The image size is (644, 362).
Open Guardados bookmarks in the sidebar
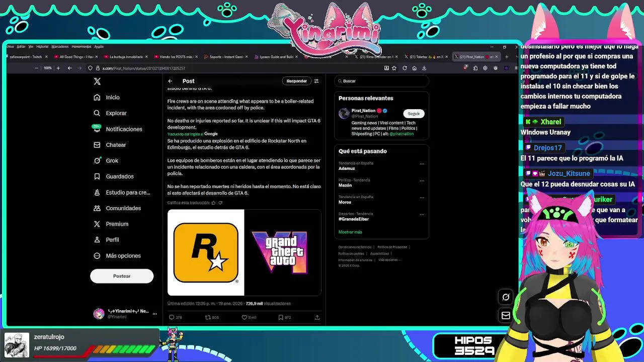coord(114,176)
